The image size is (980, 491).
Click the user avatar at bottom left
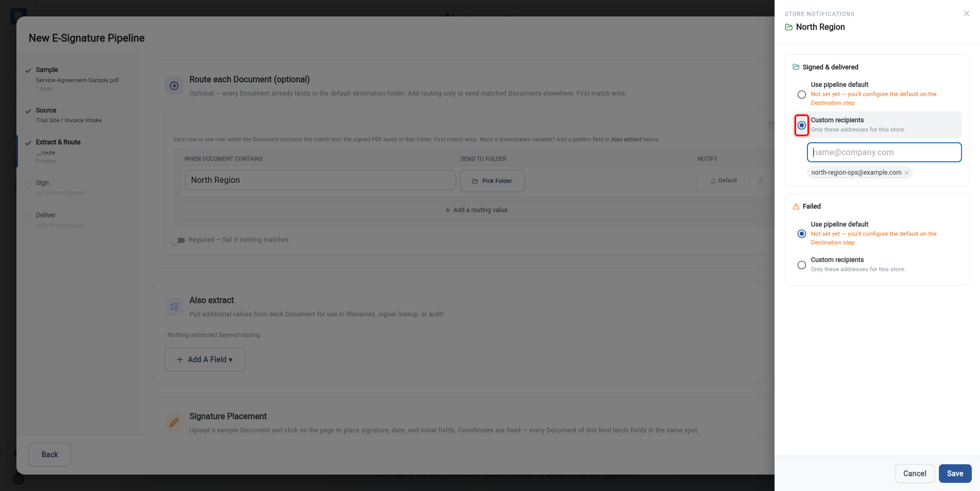(x=18, y=479)
